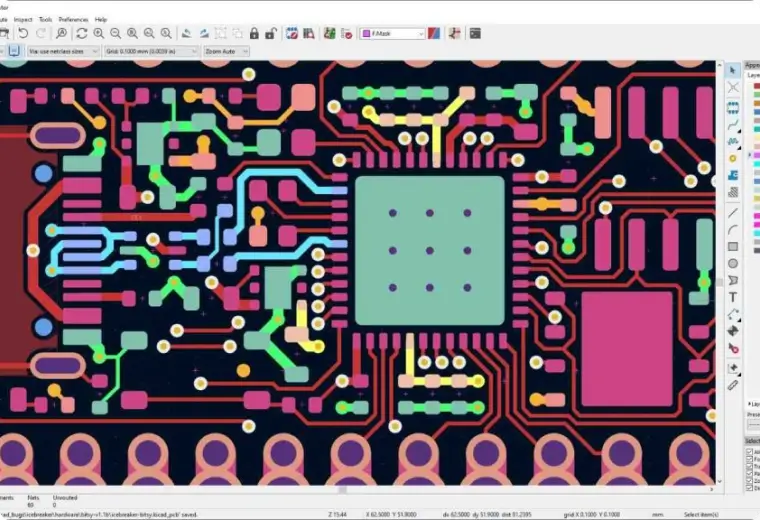Click the 'Select item(s)' status bar text
The width and height of the screenshot is (760, 520).
(701, 514)
